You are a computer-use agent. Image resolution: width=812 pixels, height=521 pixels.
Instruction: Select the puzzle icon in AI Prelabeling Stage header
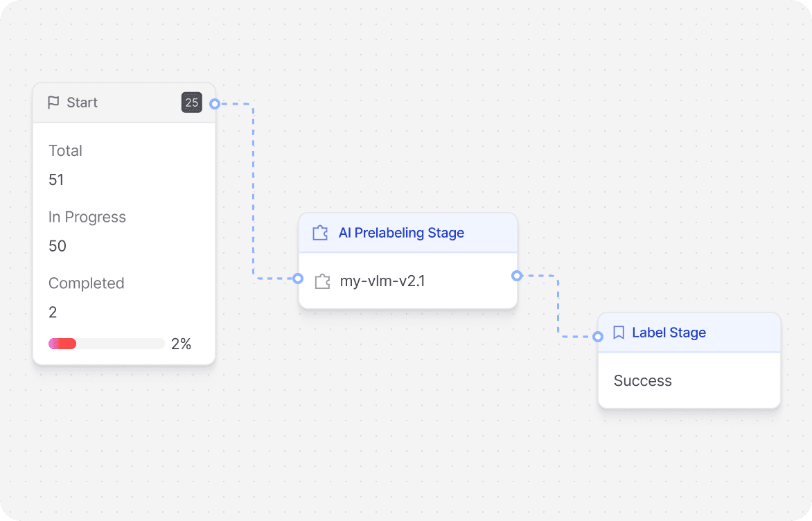click(319, 233)
